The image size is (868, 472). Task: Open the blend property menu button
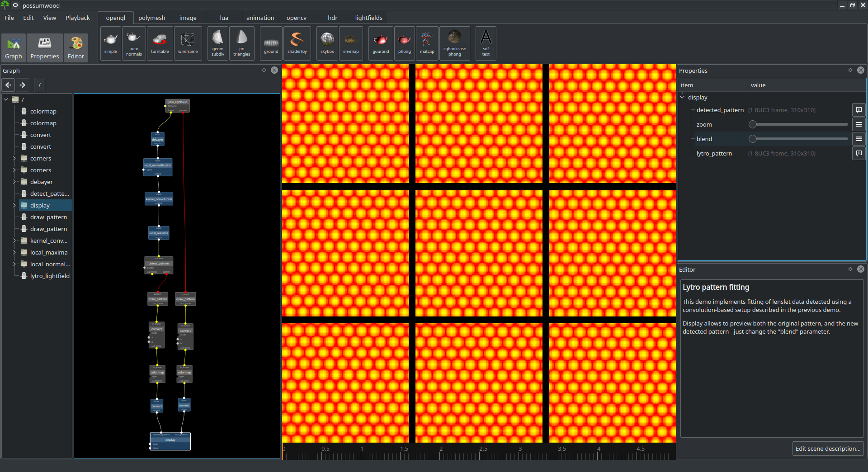(859, 139)
